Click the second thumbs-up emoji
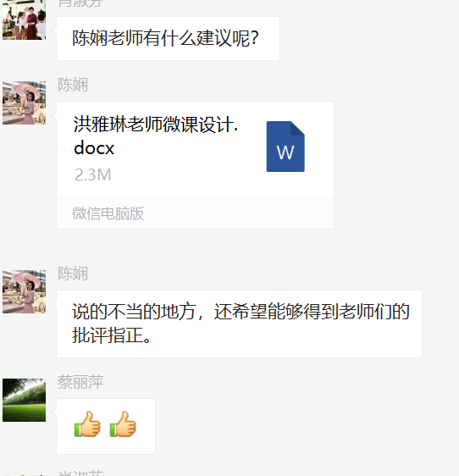 [x=123, y=424]
